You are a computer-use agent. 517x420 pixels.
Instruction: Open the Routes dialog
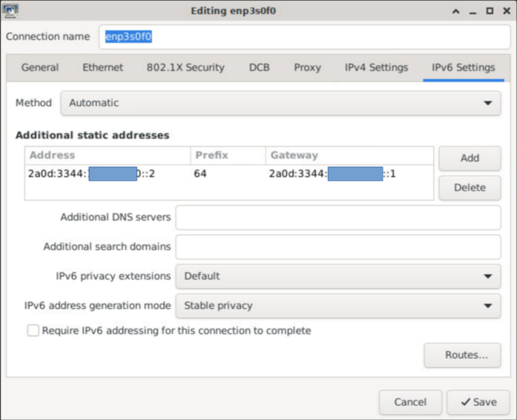pos(462,355)
